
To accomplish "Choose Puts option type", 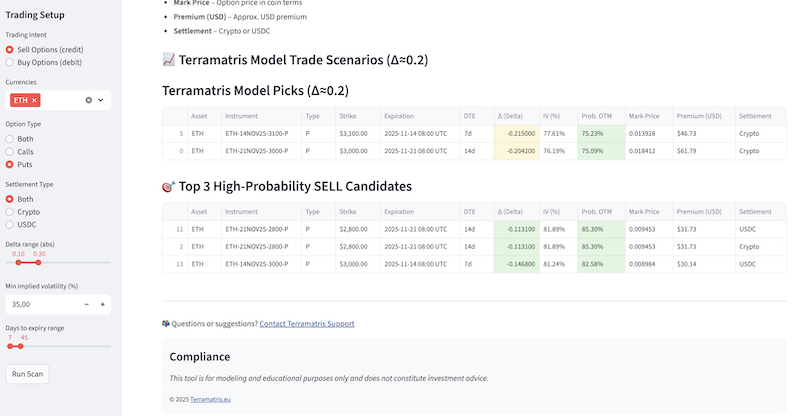I will click(10, 164).
